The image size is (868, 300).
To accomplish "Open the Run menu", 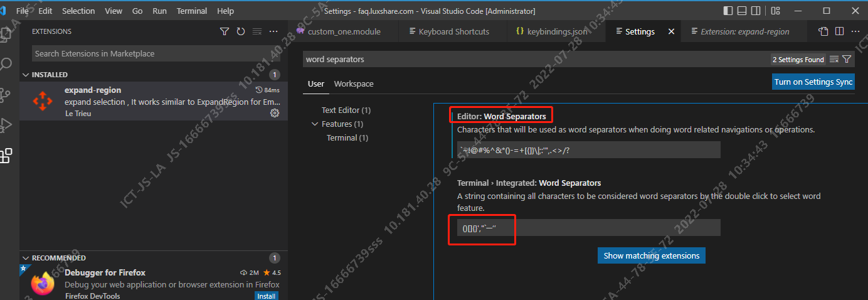I will pyautogui.click(x=159, y=11).
